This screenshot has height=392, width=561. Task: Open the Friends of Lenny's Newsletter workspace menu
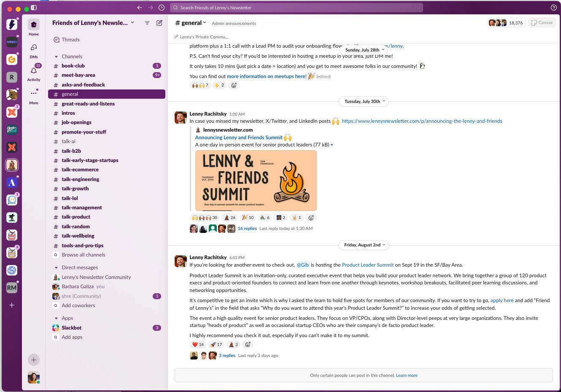[x=93, y=23]
